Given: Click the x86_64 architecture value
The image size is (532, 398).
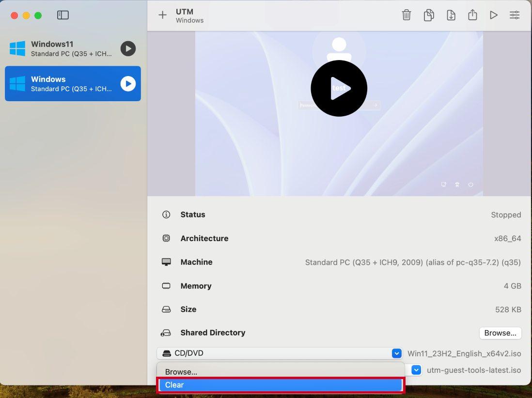Looking at the screenshot, I should coord(508,239).
